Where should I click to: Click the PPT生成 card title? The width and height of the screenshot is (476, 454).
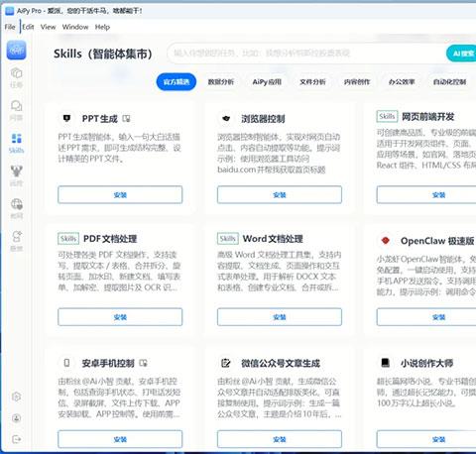pos(100,119)
